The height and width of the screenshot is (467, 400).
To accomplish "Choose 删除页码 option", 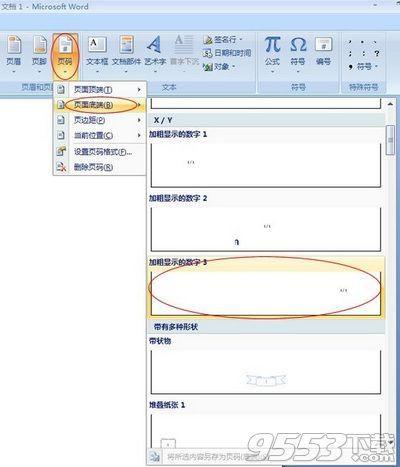I will coord(100,167).
